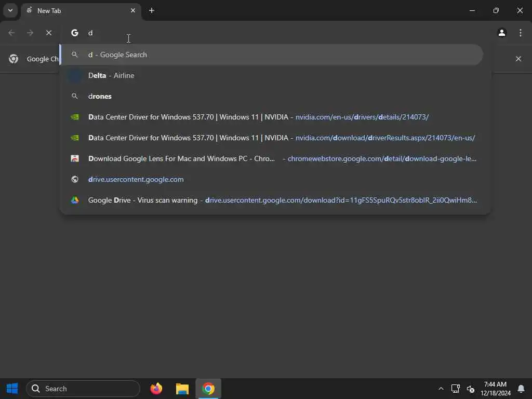Go forward with the forward arrow
This screenshot has width=532, height=399.
pyautogui.click(x=30, y=33)
